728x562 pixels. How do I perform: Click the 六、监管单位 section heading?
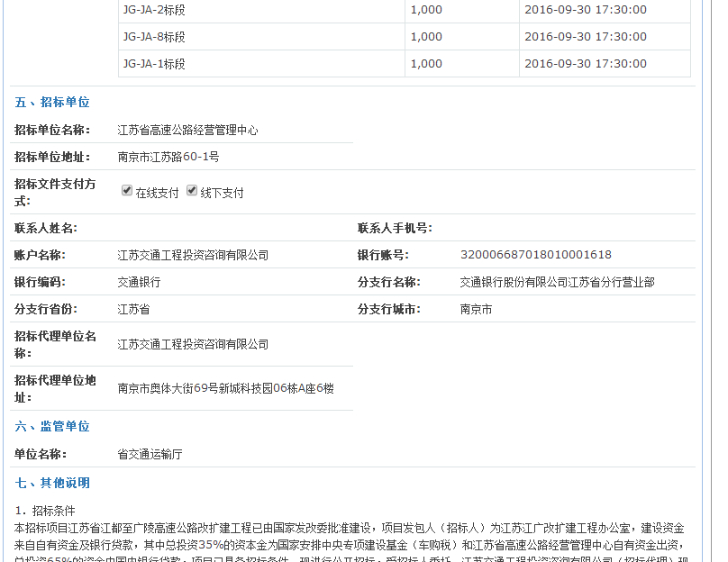coord(52,427)
